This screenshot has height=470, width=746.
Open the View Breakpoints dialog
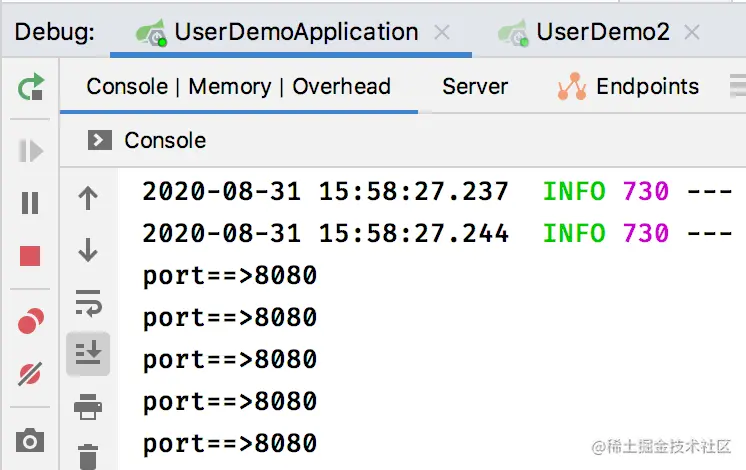coord(30,321)
